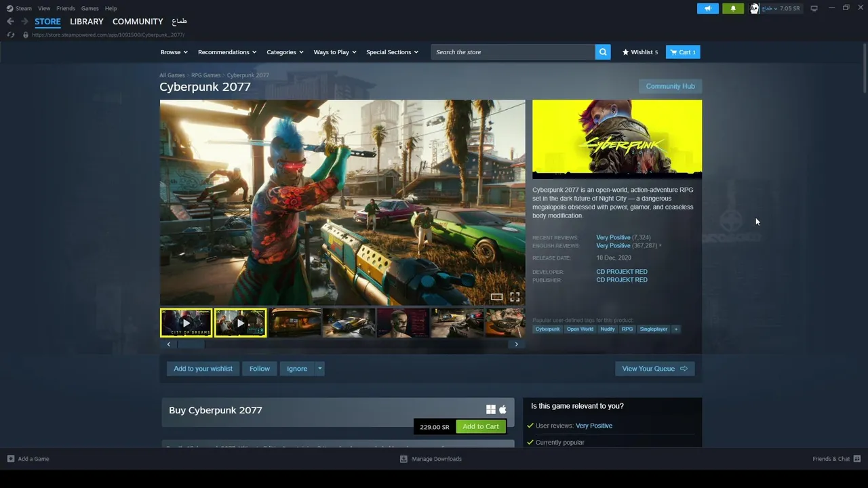The image size is (868, 488).
Task: Follow Cyberpunk 2077
Action: point(260,369)
